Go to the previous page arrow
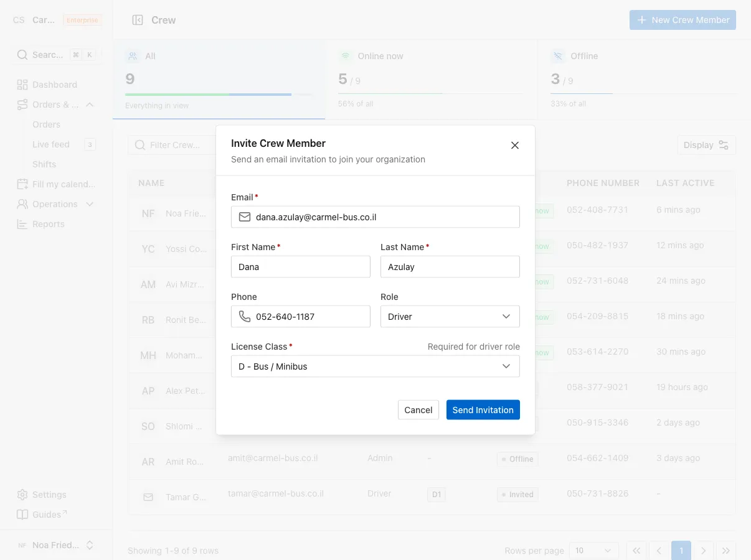Viewport: 751px width, 560px height. coord(659,551)
